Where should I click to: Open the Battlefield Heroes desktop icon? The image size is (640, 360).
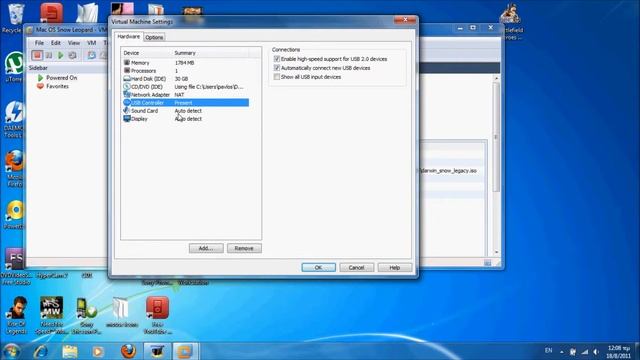[510, 21]
